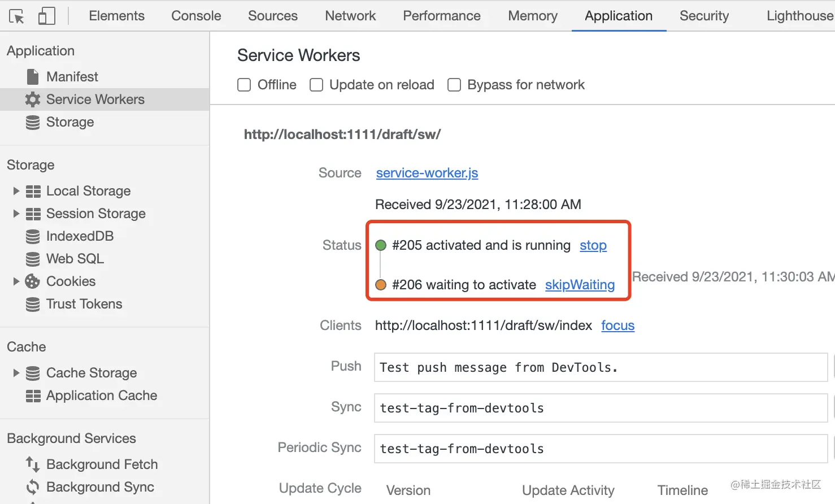Click the inspect element picker icon
835x504 pixels.
click(x=17, y=16)
